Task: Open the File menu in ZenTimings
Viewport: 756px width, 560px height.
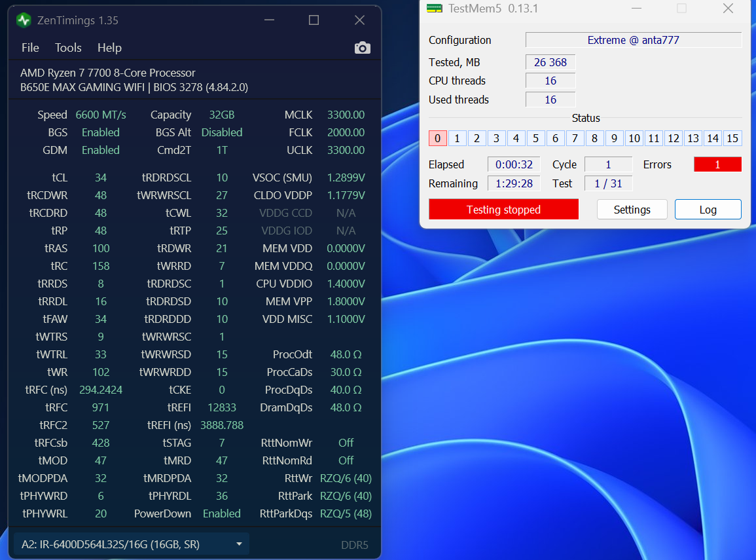Action: pos(30,48)
